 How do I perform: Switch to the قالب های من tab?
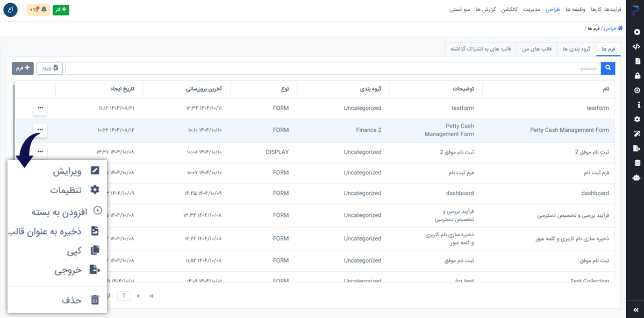click(536, 49)
